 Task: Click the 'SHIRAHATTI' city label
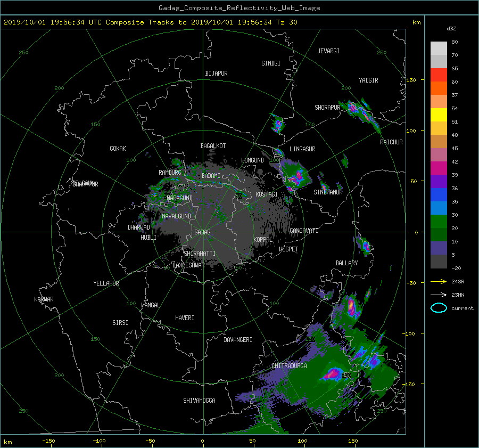(x=200, y=254)
